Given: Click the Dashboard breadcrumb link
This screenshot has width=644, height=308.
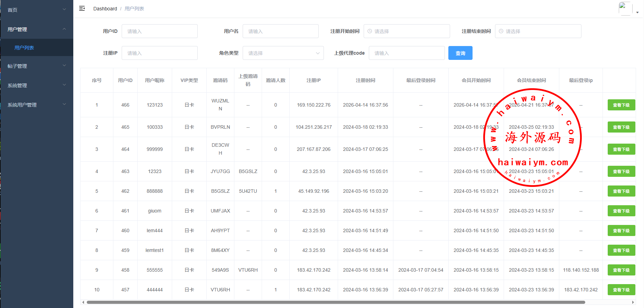Looking at the screenshot, I should tap(105, 9).
